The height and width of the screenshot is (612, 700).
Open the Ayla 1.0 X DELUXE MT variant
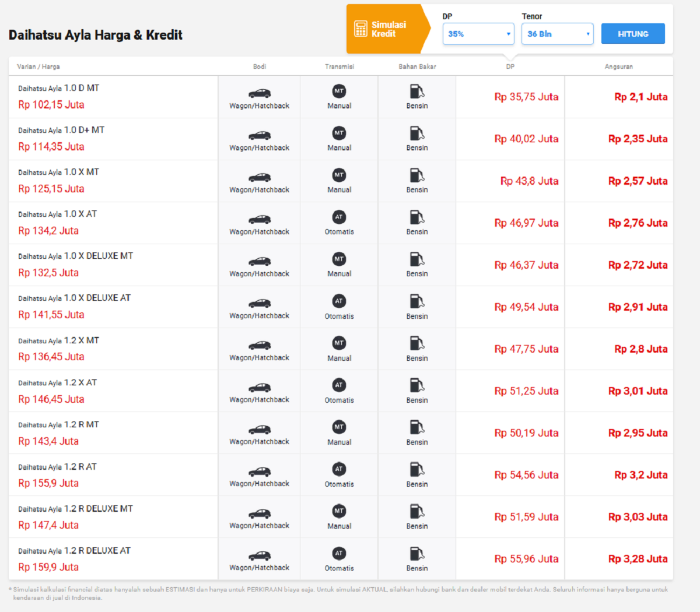click(x=75, y=256)
